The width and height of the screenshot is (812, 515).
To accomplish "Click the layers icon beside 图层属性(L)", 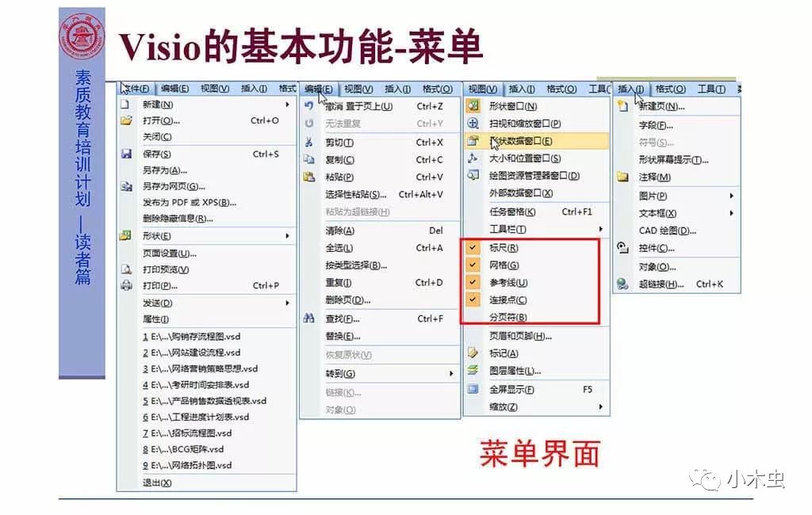I will point(473,370).
